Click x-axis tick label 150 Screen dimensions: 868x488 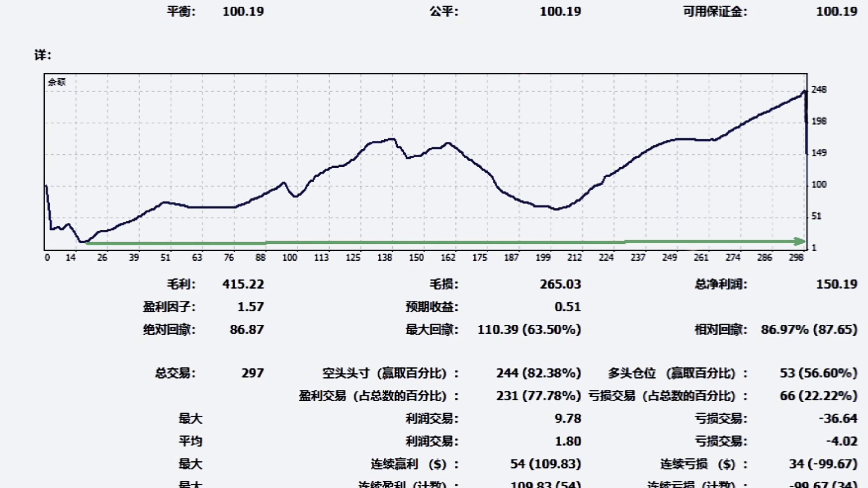pos(416,258)
